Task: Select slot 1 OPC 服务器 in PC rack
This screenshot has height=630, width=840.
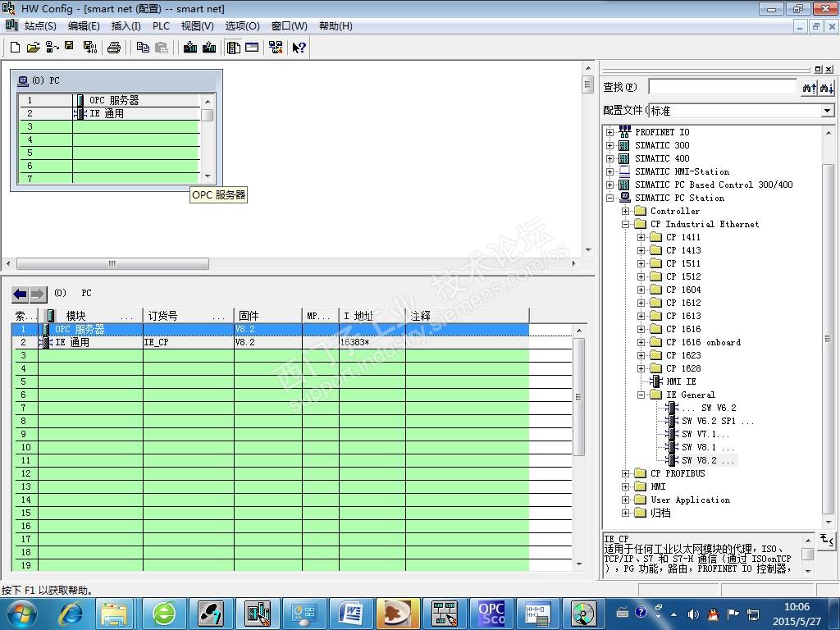Action: [109, 100]
